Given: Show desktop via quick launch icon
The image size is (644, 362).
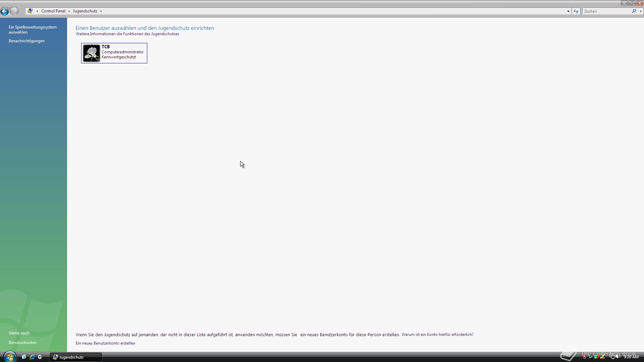Looking at the screenshot, I should pyautogui.click(x=24, y=357).
